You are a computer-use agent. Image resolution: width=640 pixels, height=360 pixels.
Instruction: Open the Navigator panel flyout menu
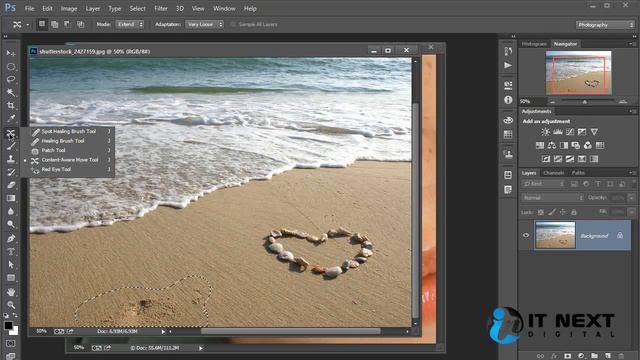click(x=632, y=44)
